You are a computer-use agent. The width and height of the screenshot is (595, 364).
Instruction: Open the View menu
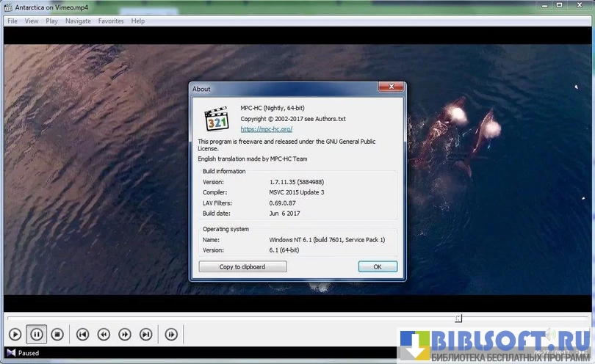pyautogui.click(x=32, y=21)
